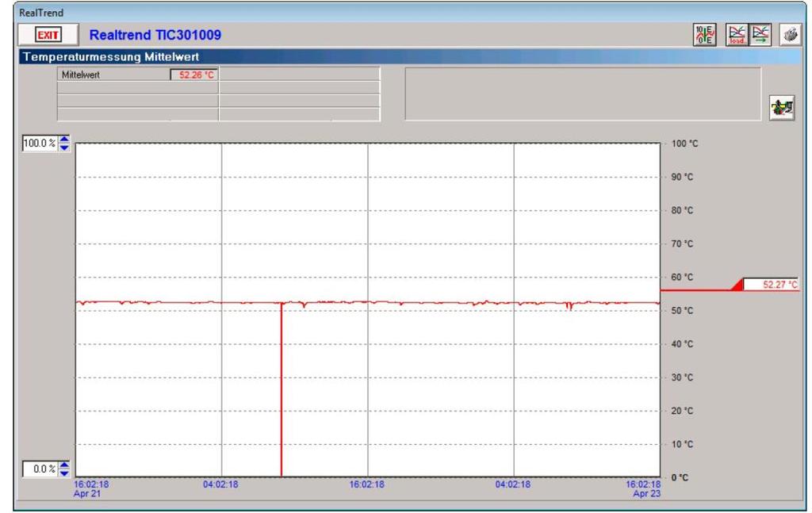Click the RealTrend window title
Viewport: 812px width, 513px height.
(x=41, y=13)
